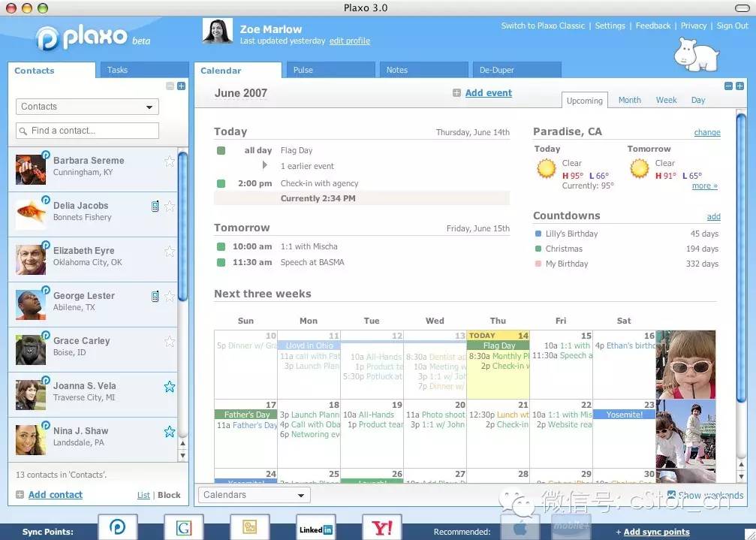
Task: Click the contacts list scrollbar thumb
Action: coord(182,227)
